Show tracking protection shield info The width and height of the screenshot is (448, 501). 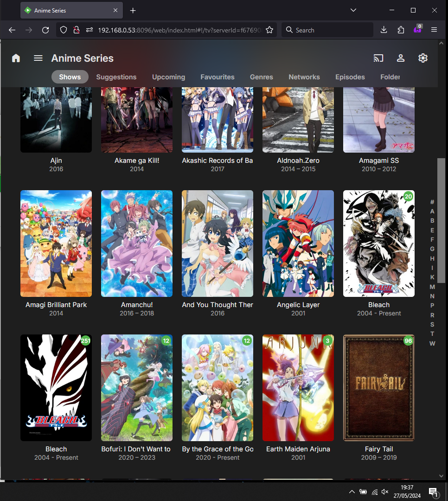pyautogui.click(x=64, y=30)
